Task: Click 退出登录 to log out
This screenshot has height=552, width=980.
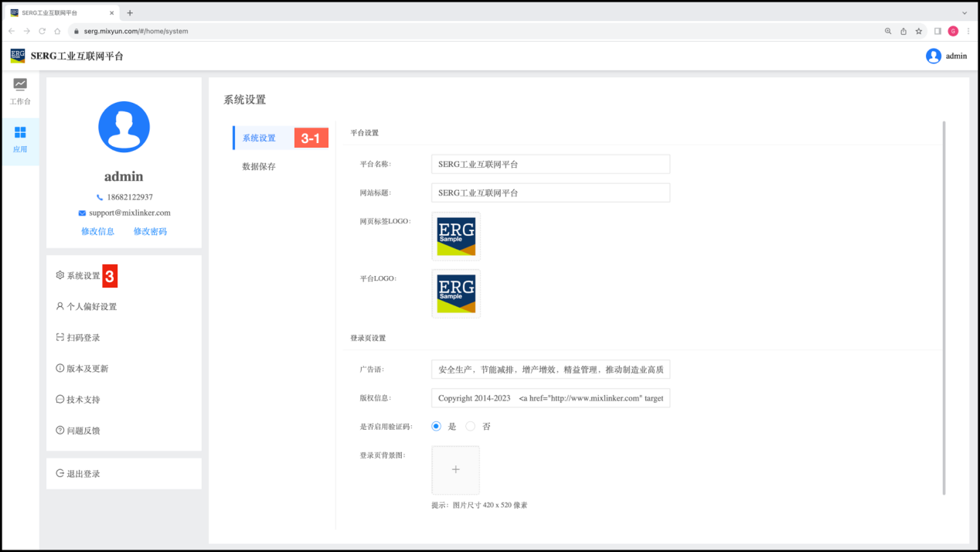Action: coord(83,474)
